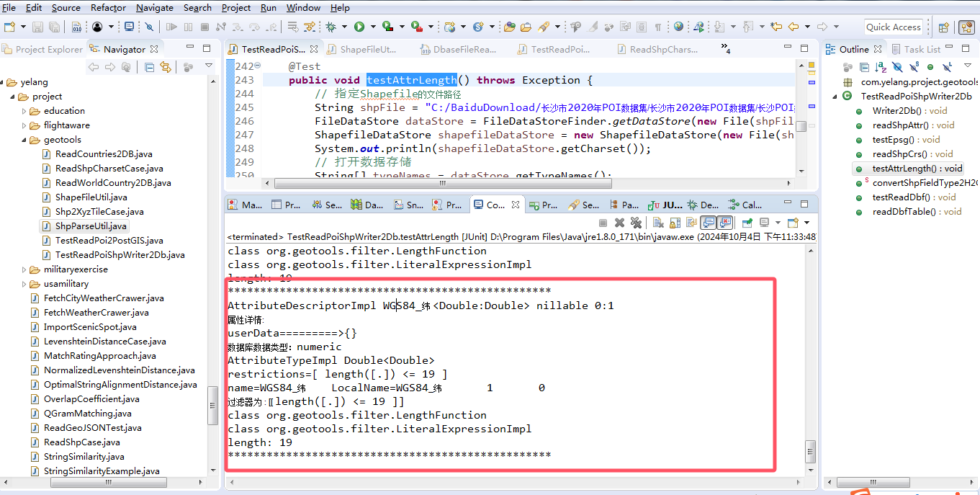
Task: Toggle Word Wrap in Console toolbar
Action: point(691,223)
